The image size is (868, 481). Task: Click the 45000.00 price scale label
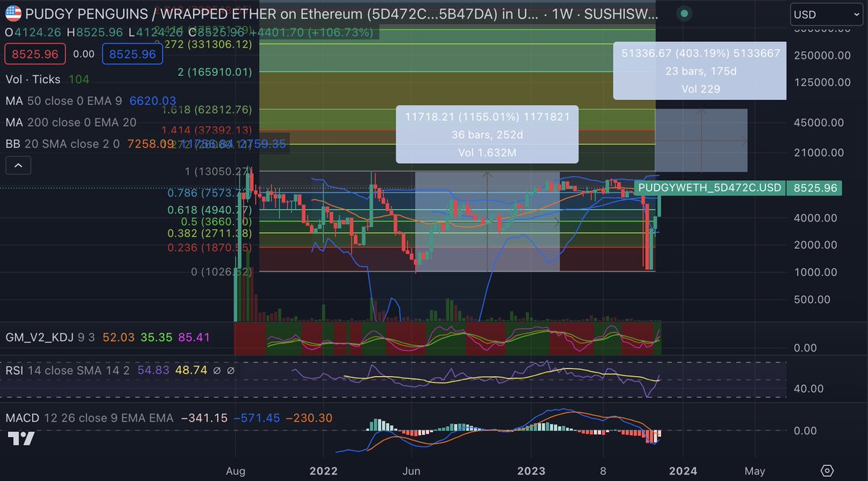pyautogui.click(x=818, y=122)
